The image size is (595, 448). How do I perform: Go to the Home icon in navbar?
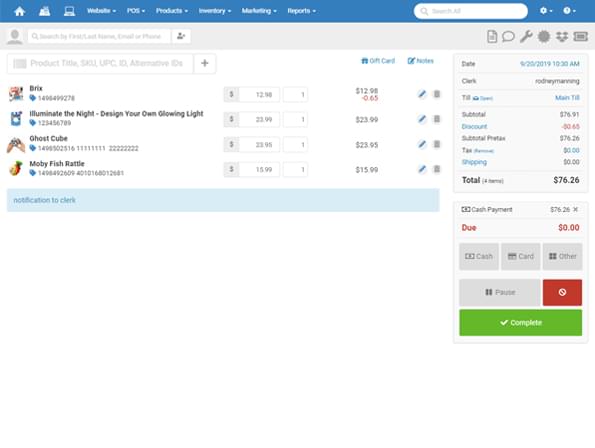[20, 11]
